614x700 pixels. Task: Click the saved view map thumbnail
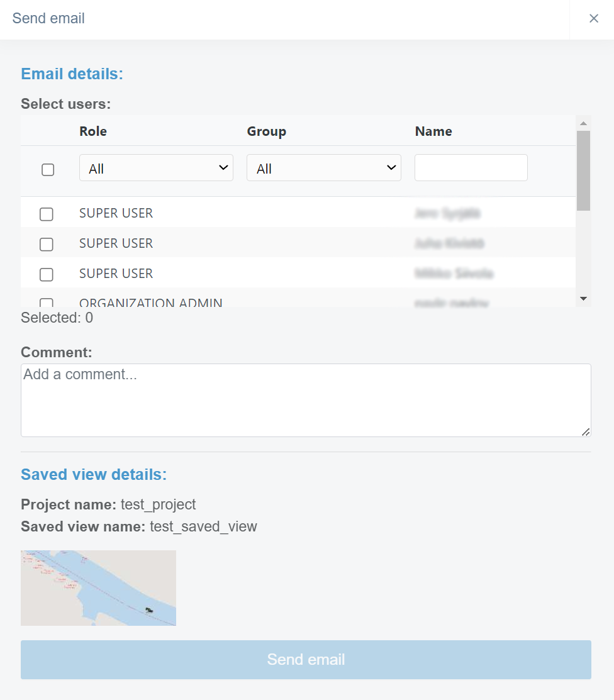tap(98, 588)
